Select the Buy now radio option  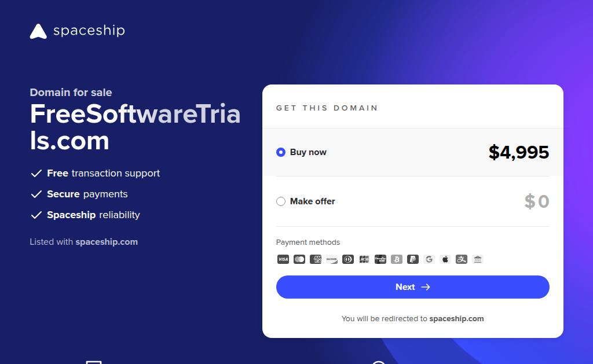click(x=281, y=152)
